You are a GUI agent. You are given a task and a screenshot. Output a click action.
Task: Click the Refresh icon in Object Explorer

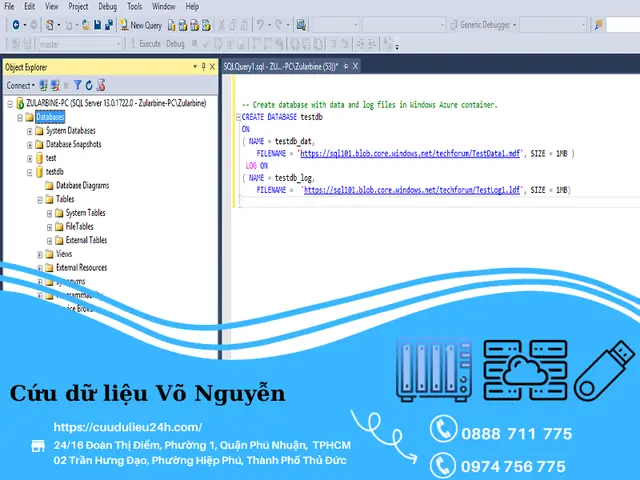pos(89,85)
